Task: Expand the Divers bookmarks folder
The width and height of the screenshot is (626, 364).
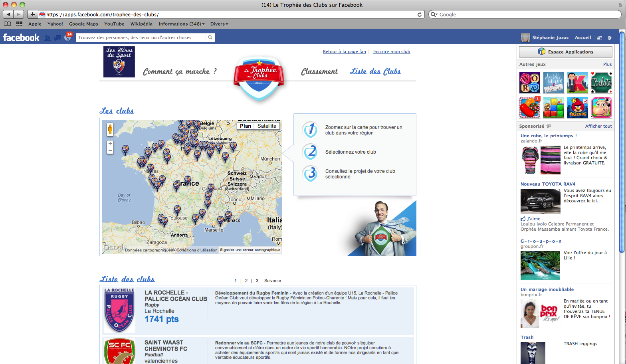Action: [x=219, y=24]
